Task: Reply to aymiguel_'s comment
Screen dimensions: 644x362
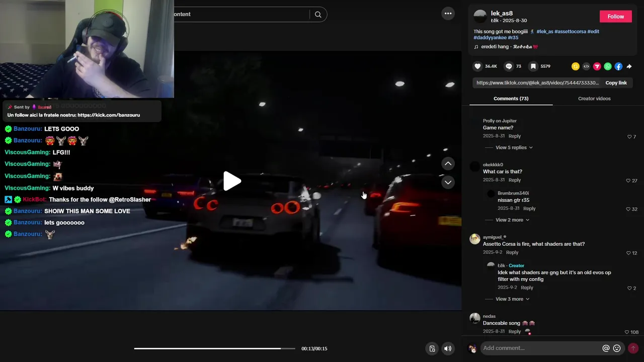Action: coord(512,252)
